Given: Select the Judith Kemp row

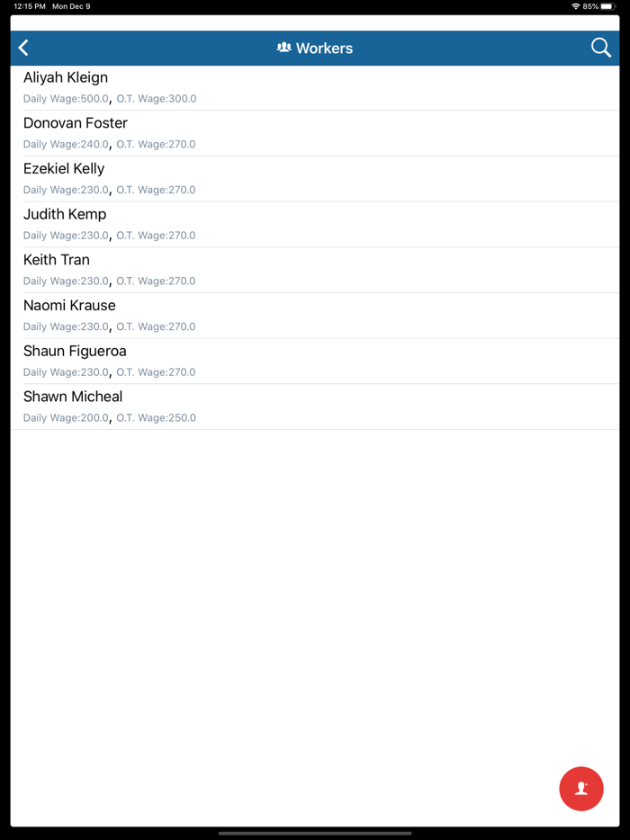Looking at the screenshot, I should 315,225.
